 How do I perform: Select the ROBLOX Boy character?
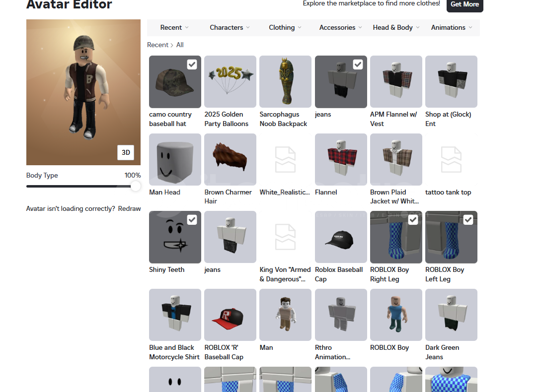point(396,315)
